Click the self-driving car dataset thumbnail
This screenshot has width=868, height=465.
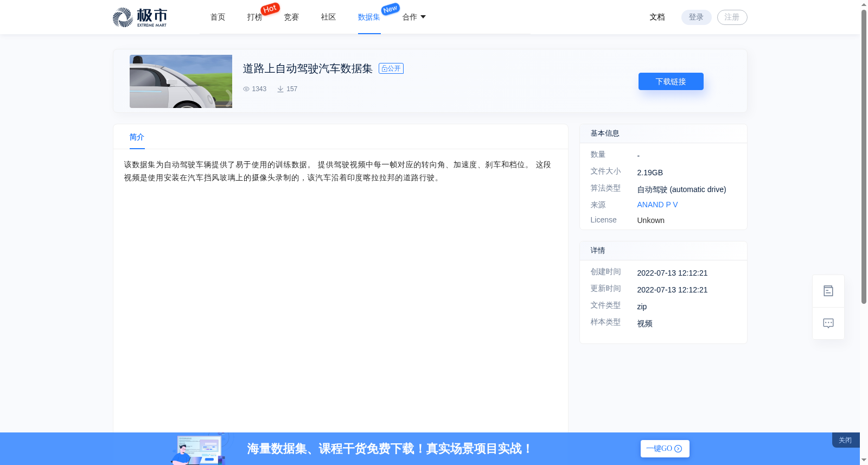[x=181, y=81]
